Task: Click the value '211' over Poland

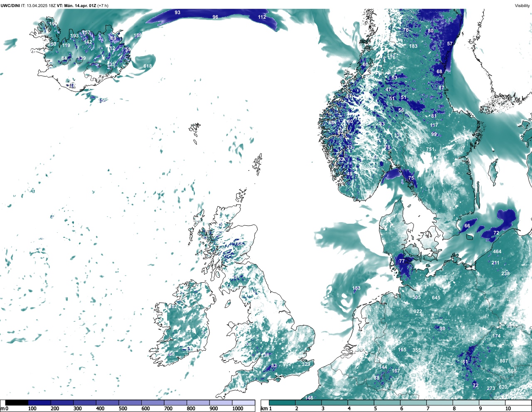Action: [x=495, y=263]
